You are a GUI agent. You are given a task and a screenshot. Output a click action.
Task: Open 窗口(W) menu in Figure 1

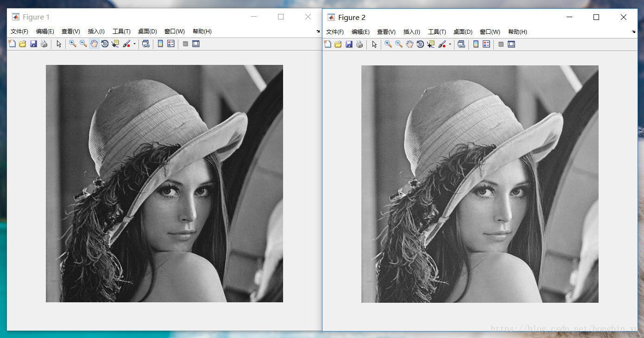coord(175,32)
